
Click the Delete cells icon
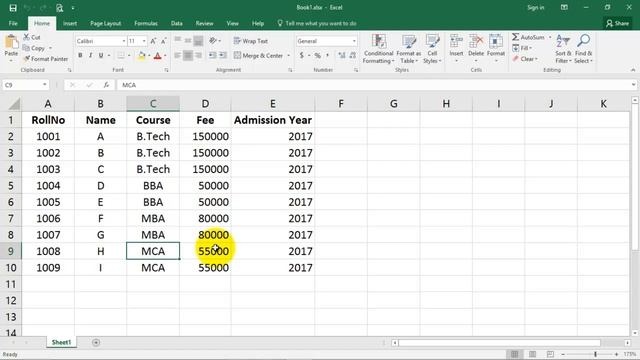(x=476, y=41)
